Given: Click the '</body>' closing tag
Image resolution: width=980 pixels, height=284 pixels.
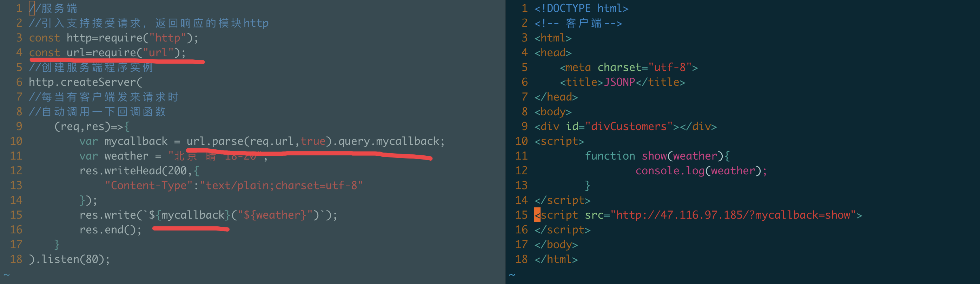Looking at the screenshot, I should tap(556, 245).
